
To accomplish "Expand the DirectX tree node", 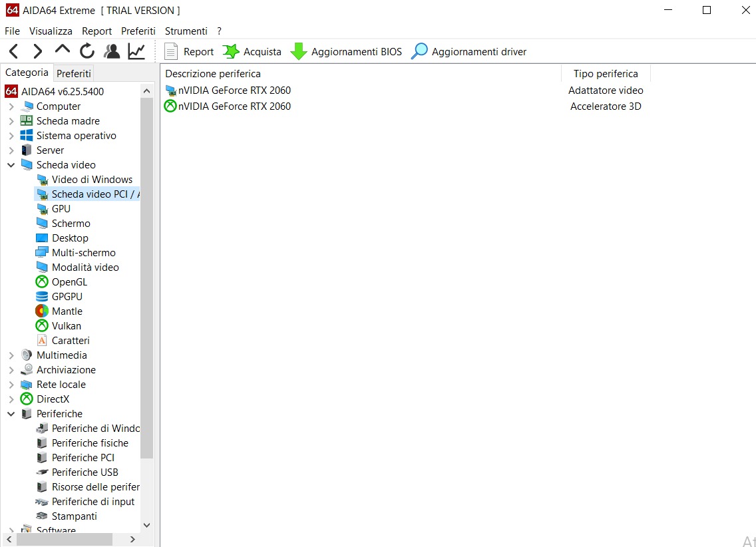I will click(x=11, y=399).
